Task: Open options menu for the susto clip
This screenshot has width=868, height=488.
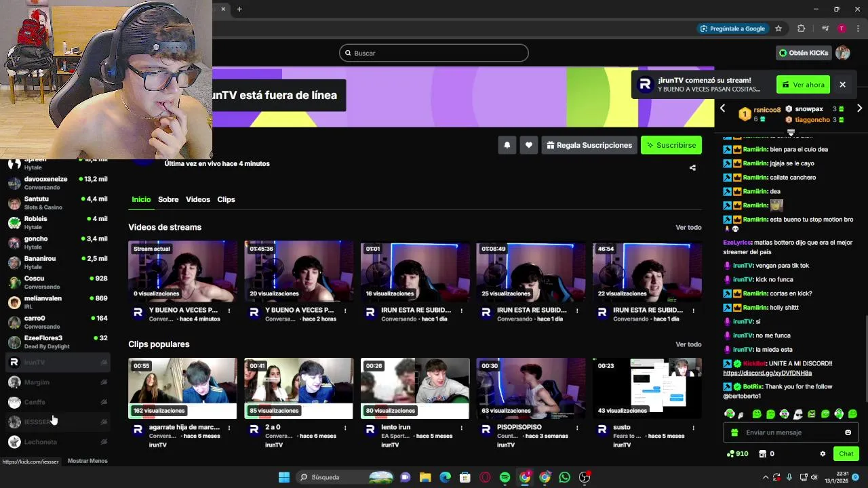Action: pos(693,428)
